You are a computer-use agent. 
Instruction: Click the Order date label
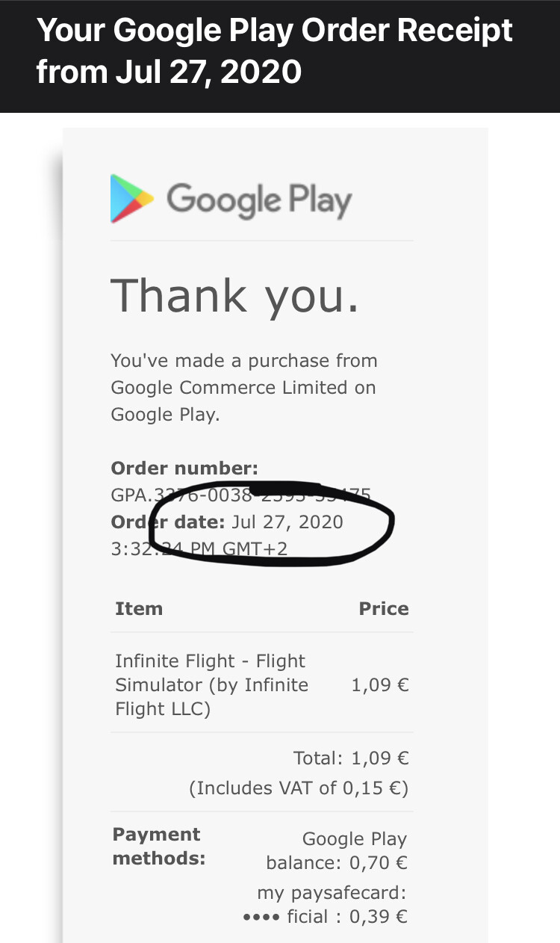(168, 522)
